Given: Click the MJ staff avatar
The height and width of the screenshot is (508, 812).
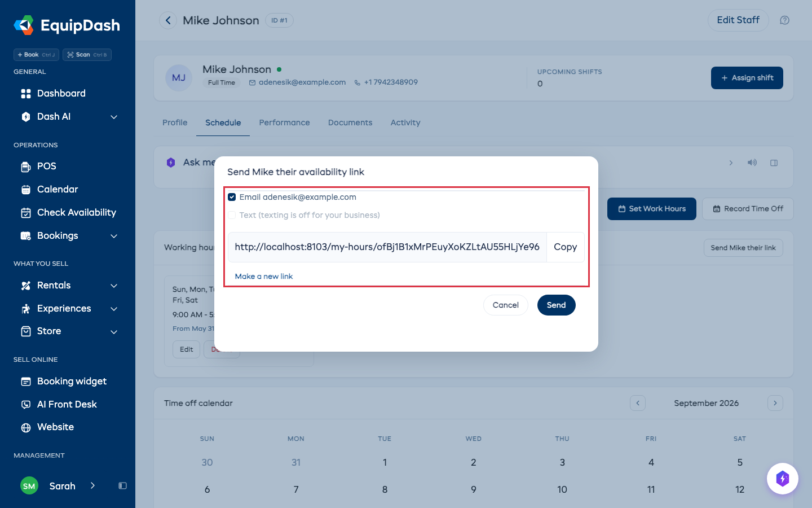Looking at the screenshot, I should 179,78.
